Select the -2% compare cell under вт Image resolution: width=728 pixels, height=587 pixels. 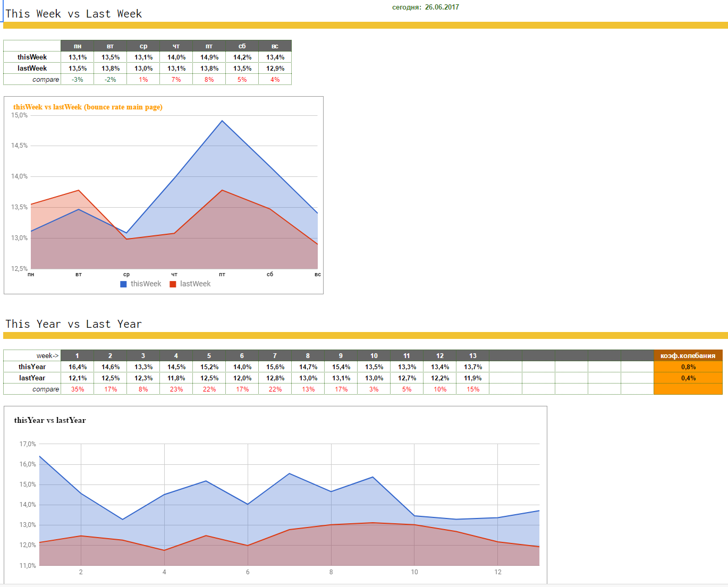111,80
